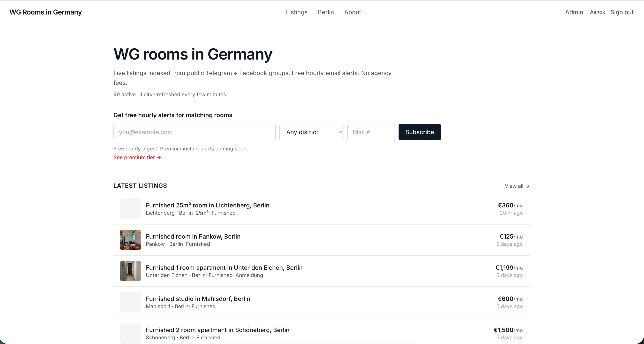This screenshot has width=644, height=344.
Task: Click the '20 hr ago' timestamp
Action: (x=511, y=213)
